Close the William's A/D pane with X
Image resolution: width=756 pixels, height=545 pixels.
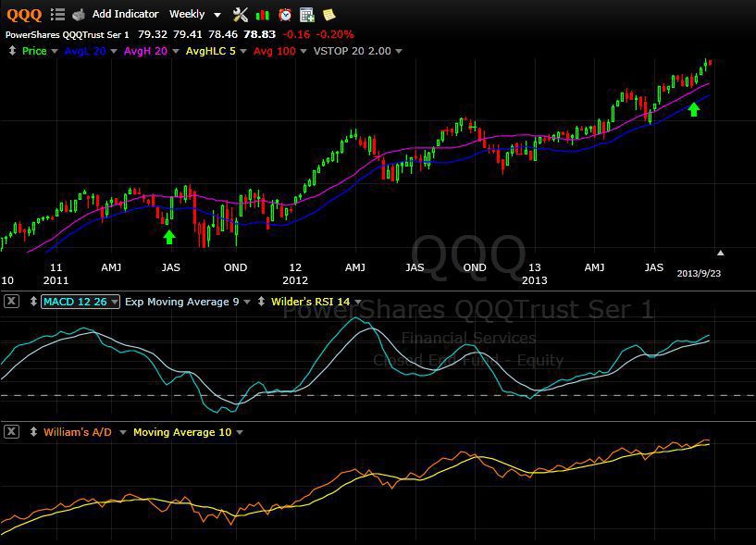point(11,432)
